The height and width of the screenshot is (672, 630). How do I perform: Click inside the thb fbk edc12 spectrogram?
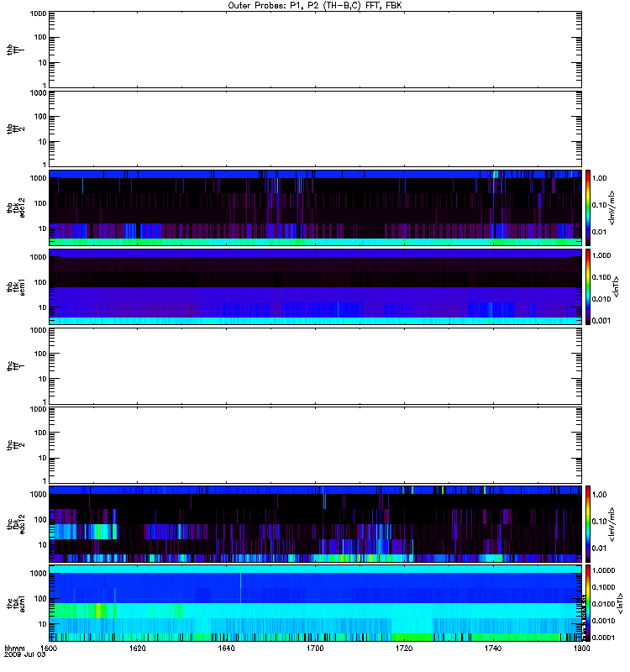click(x=315, y=207)
